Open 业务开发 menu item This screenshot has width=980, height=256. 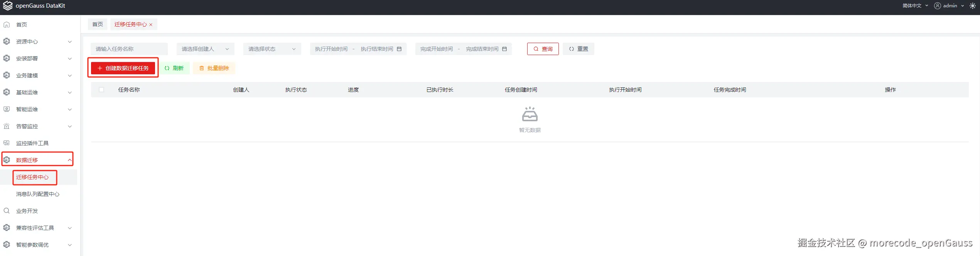tap(27, 211)
